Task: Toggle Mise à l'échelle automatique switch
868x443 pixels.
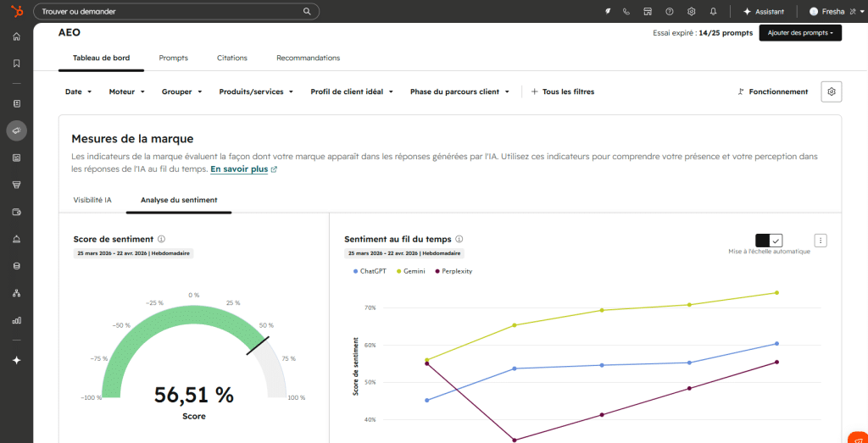Action: 769,240
